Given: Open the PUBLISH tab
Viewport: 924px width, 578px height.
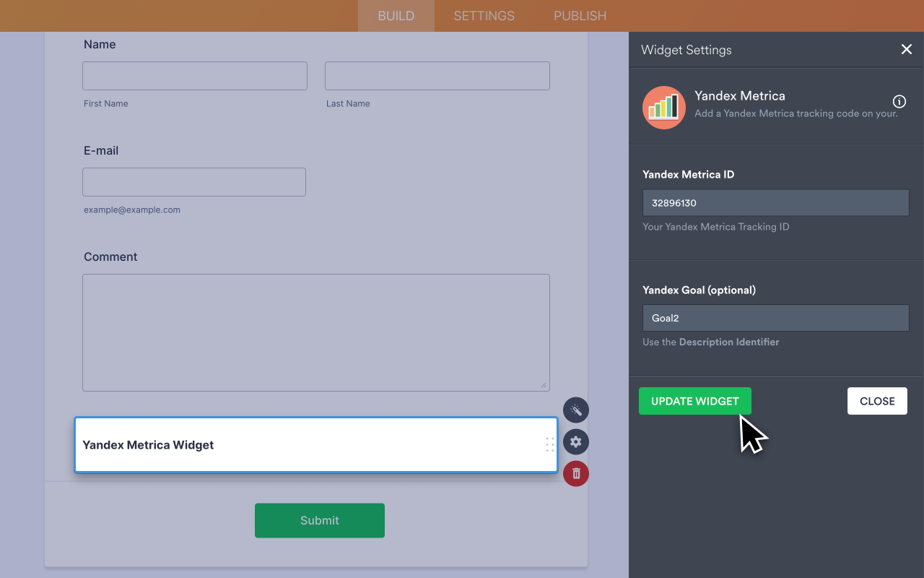Looking at the screenshot, I should point(580,15).
